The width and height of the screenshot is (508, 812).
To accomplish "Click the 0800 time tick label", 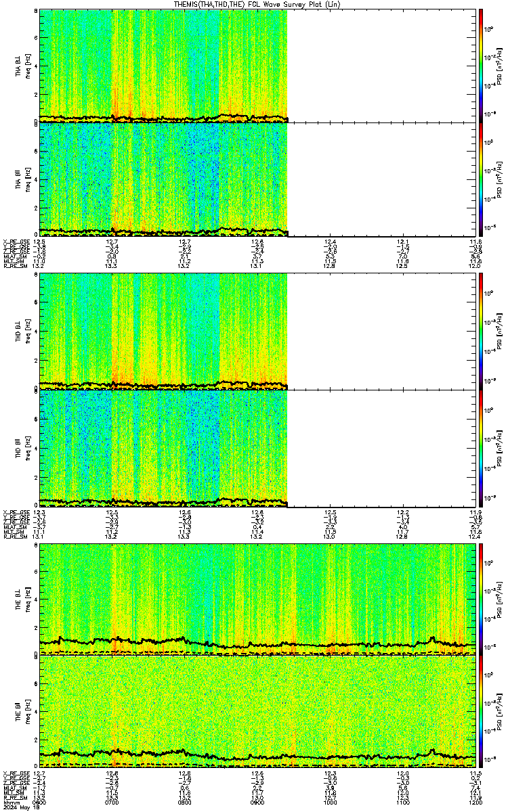I will pos(185,803).
